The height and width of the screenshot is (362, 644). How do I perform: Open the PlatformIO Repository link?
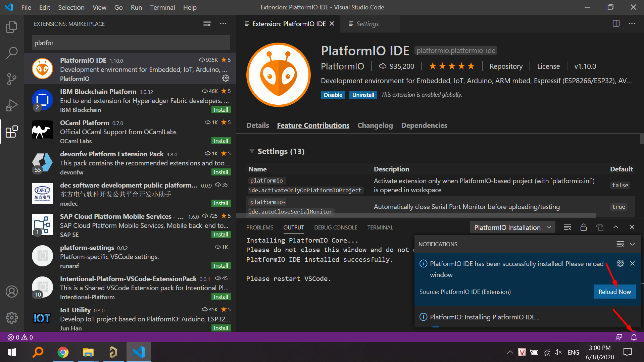[506, 66]
